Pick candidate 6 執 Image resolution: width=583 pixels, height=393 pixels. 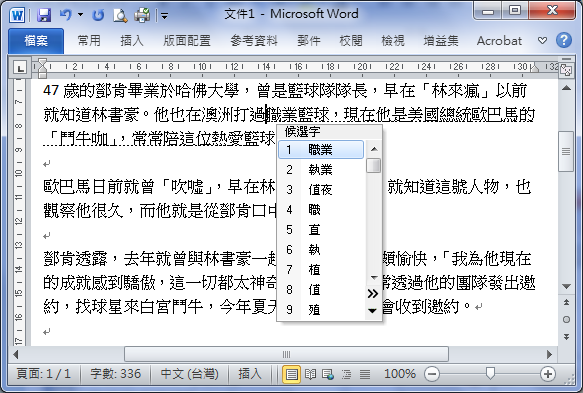tap(321, 249)
